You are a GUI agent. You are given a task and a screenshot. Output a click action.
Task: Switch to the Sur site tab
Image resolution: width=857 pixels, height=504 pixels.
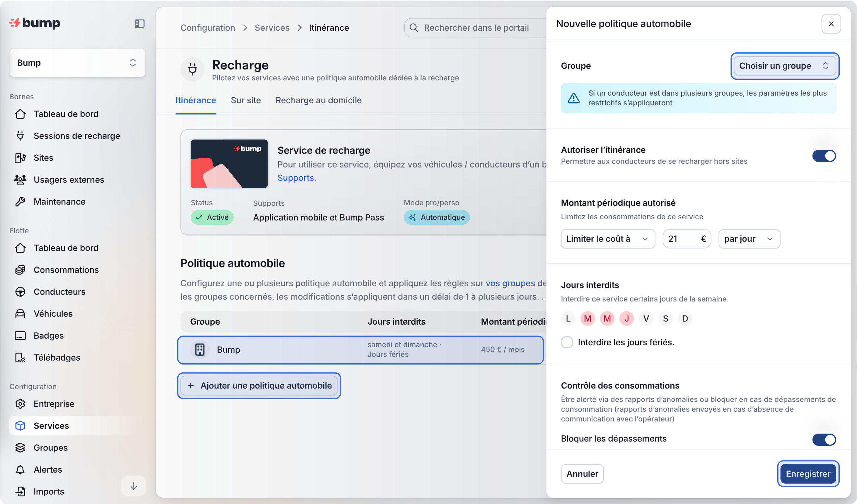(x=246, y=100)
